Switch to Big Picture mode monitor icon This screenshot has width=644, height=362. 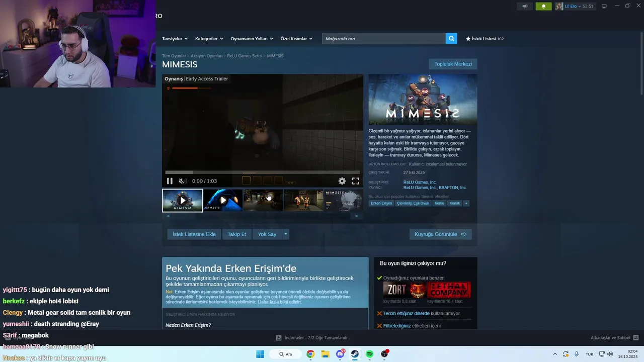pos(604,6)
